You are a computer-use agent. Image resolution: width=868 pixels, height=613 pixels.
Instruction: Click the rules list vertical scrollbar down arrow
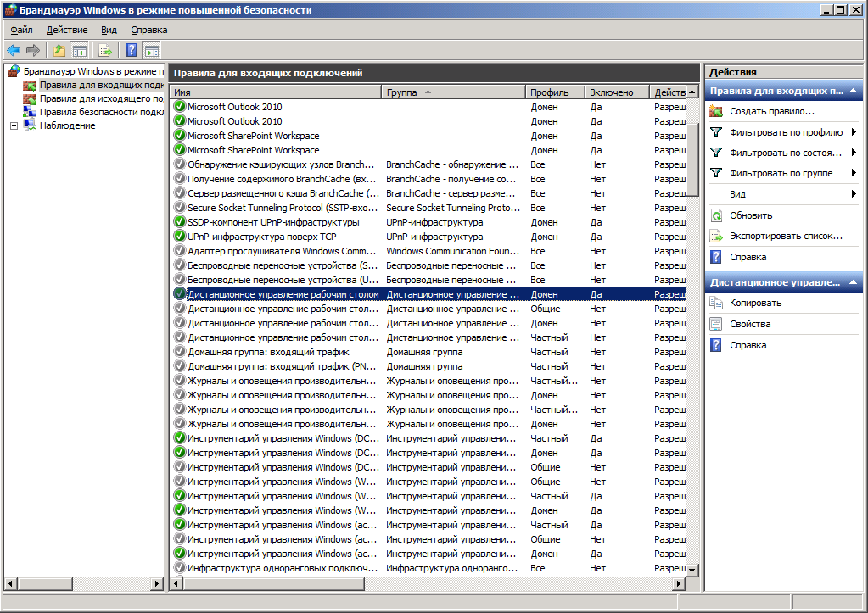692,570
